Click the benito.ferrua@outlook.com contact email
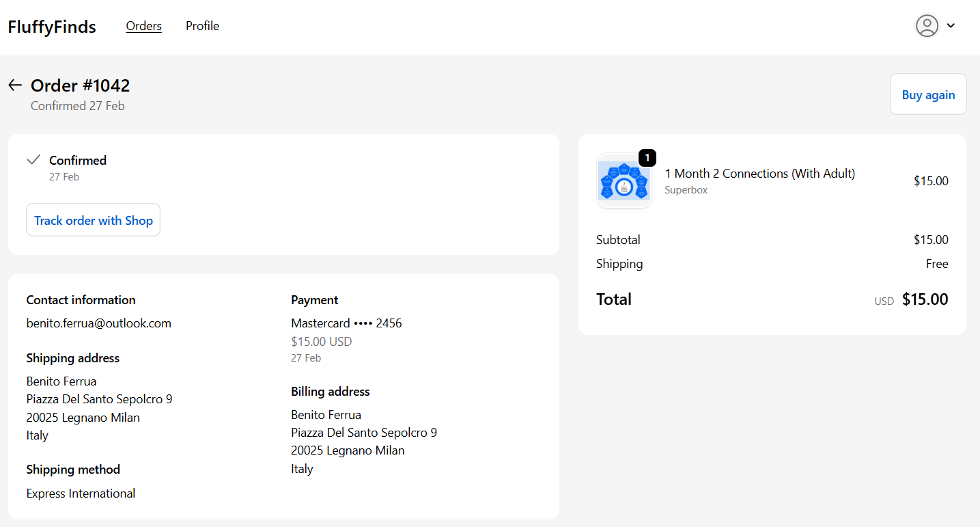The height and width of the screenshot is (527, 980). pos(99,323)
